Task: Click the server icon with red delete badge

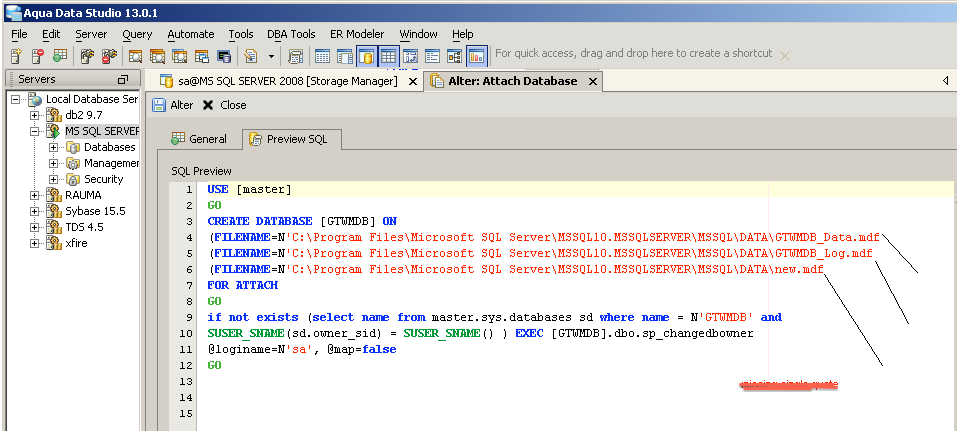Action: point(38,56)
